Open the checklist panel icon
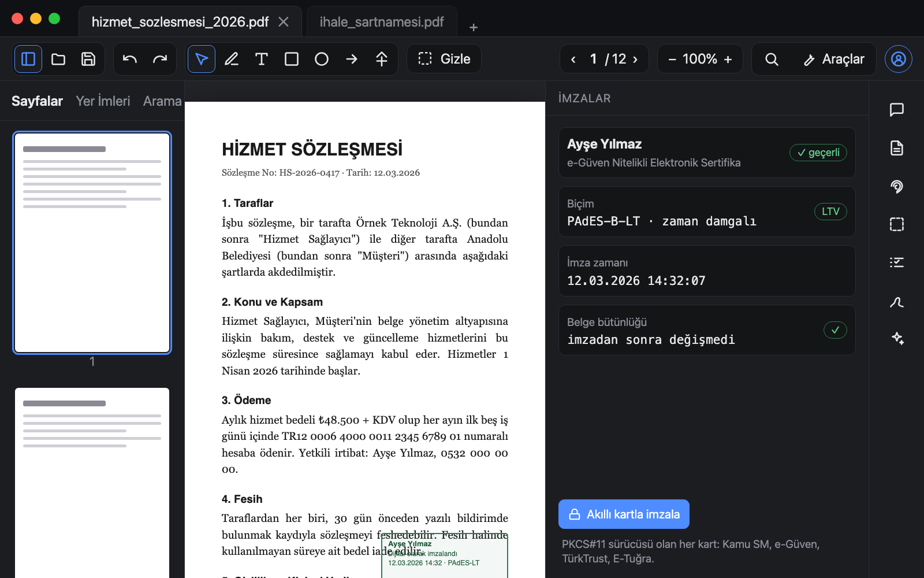 (897, 262)
